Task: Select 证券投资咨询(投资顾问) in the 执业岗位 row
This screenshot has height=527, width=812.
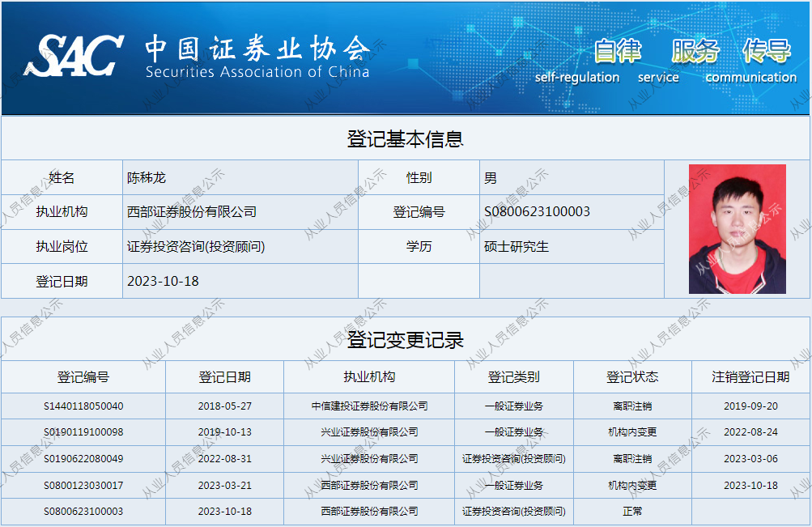Action: (x=196, y=246)
